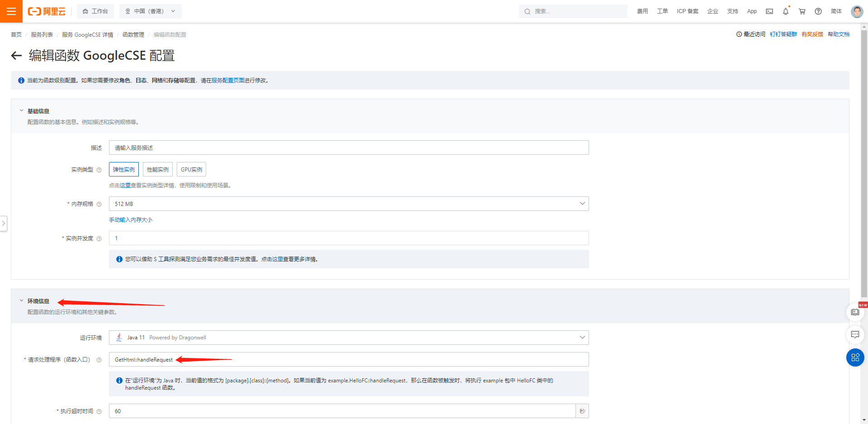Open the ICP 备案 menu
The width and height of the screenshot is (868, 424).
(688, 11)
